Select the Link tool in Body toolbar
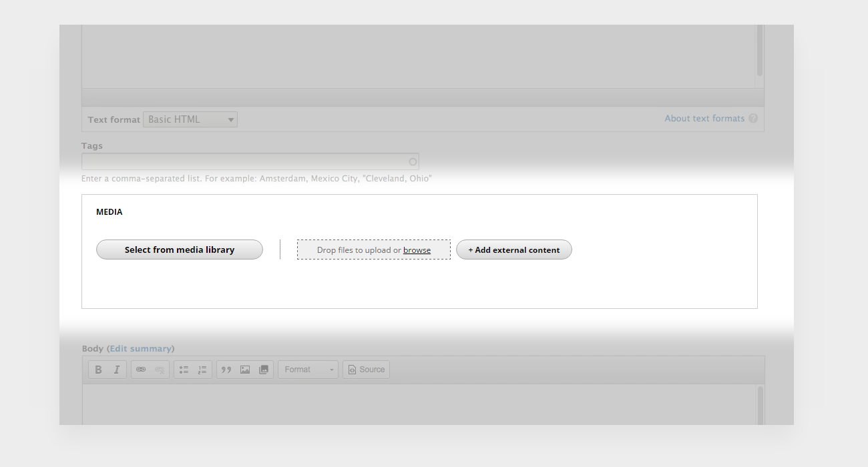Viewport: 868px width, 467px height. 142,369
